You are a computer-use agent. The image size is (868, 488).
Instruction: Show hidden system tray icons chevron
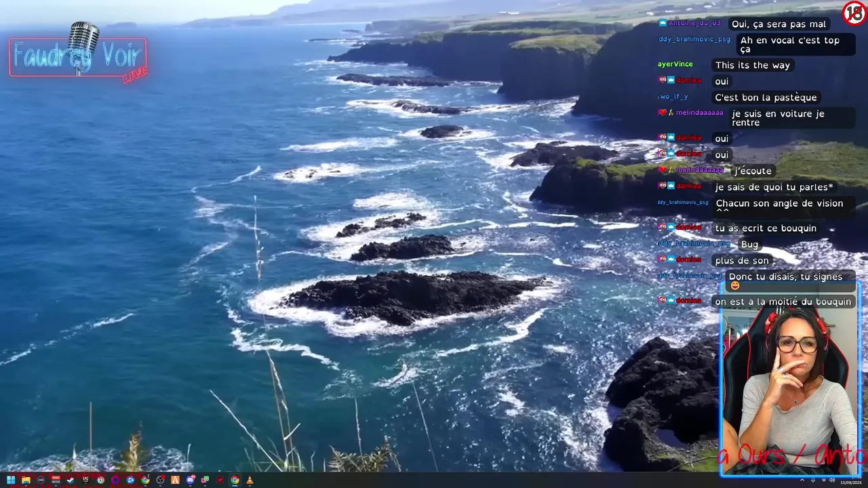pyautogui.click(x=802, y=480)
